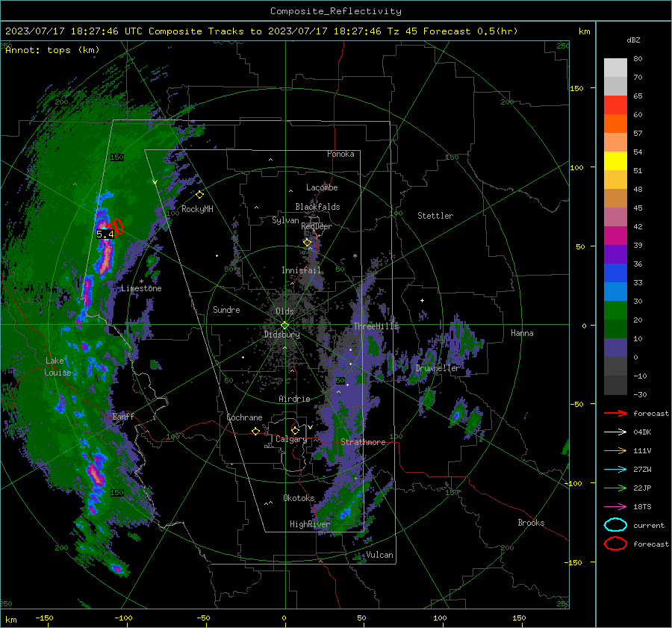Choose the magenta 18TS arrow in legend
The width and height of the screenshot is (672, 628).
615,507
